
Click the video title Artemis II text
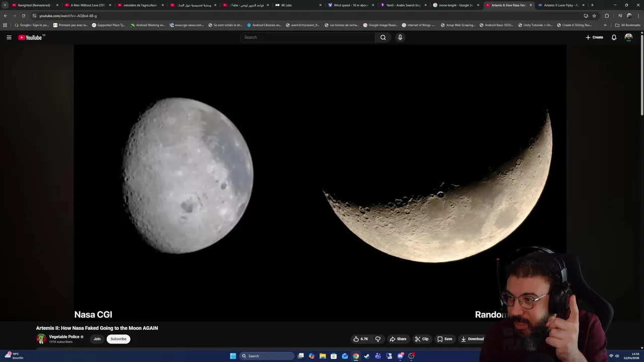(x=97, y=328)
